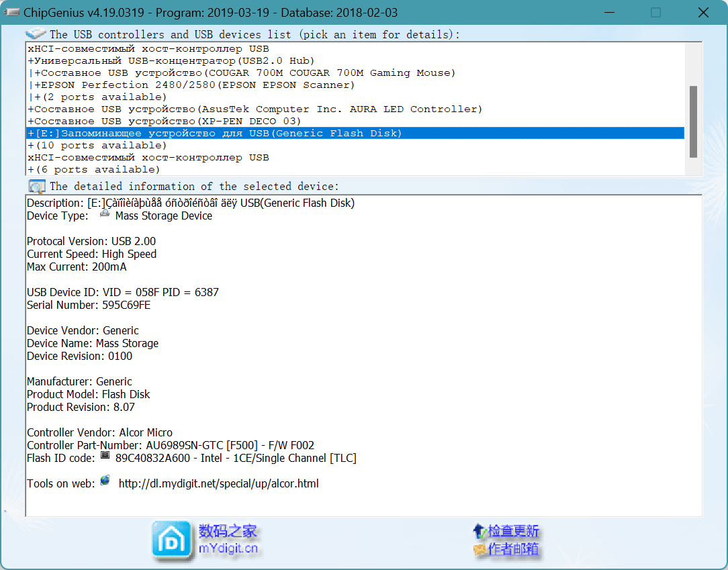Screen dimensions: 728x570
Task: Close the ChipGenius window
Action: tap(703, 13)
